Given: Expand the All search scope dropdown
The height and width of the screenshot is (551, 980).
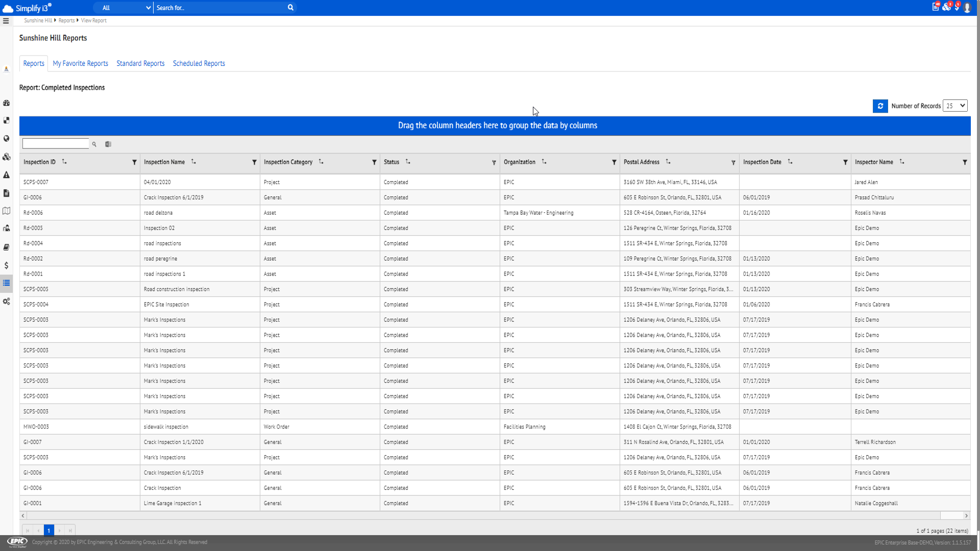Looking at the screenshot, I should point(126,8).
